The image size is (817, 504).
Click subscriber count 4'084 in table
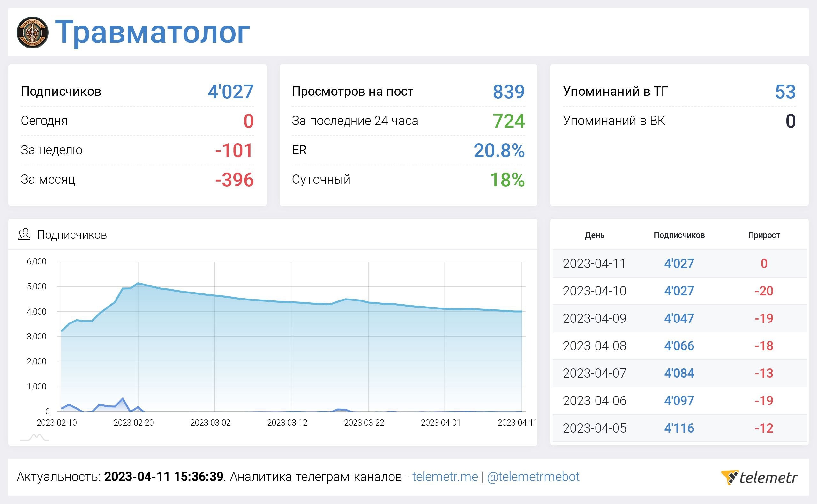tap(679, 373)
